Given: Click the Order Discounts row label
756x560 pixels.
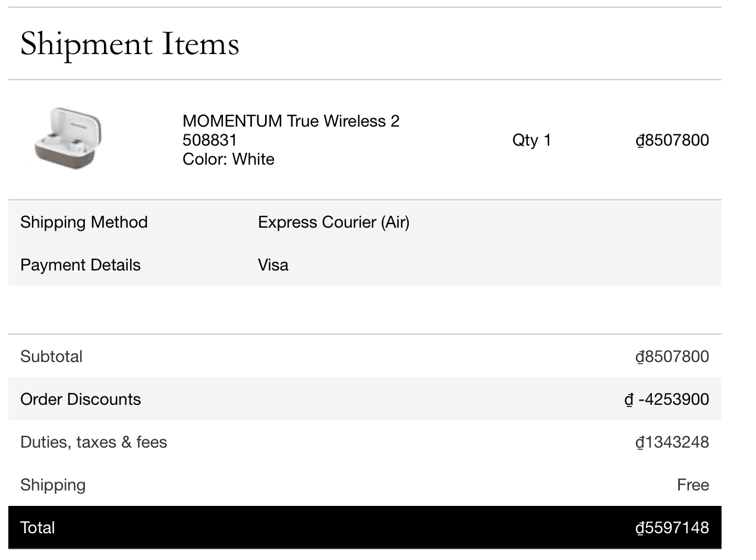Looking at the screenshot, I should click(x=80, y=399).
